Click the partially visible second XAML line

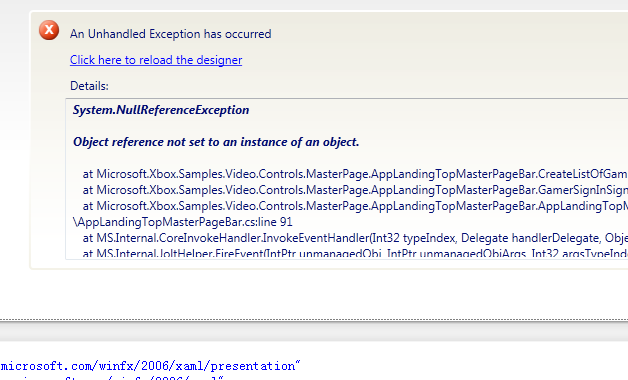pyautogui.click(x=112, y=378)
